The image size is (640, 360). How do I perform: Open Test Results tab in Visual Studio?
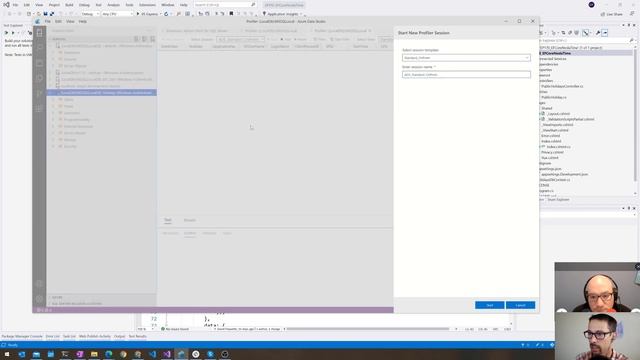138,336
